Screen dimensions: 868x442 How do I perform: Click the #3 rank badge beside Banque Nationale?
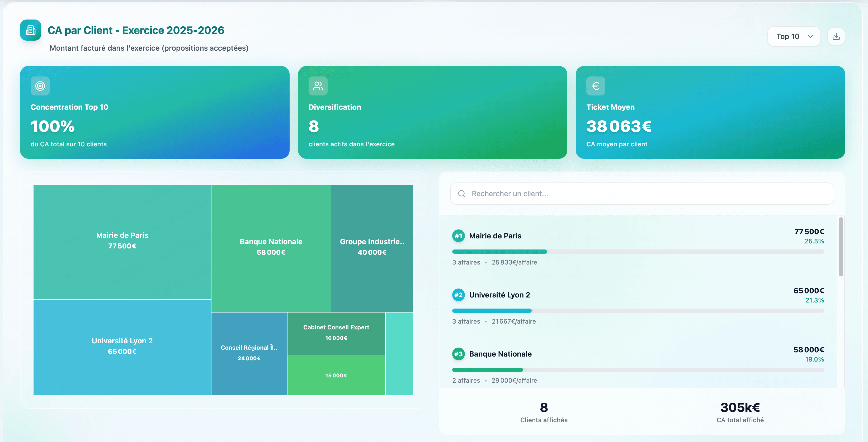(458, 354)
